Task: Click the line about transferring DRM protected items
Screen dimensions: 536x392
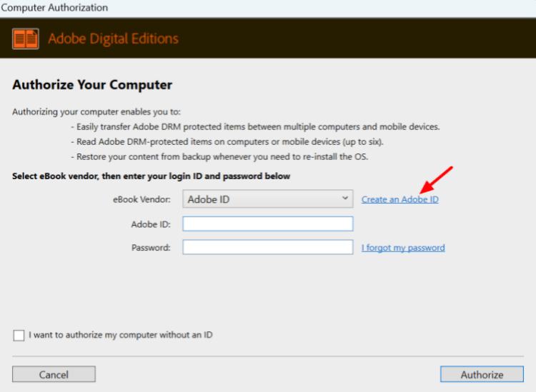Action: [255, 126]
